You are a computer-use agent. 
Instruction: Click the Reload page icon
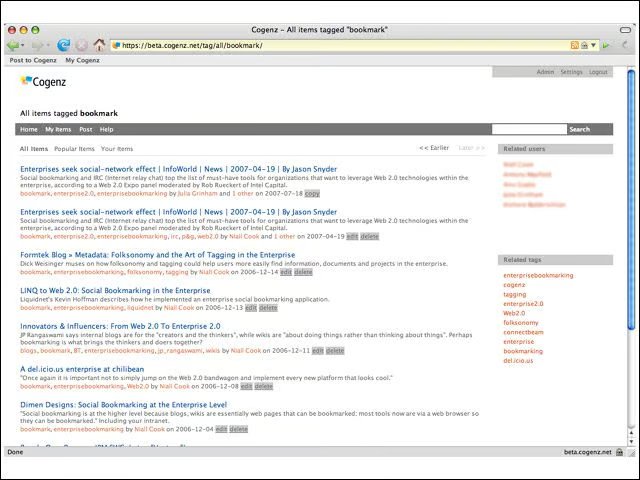pos(63,45)
